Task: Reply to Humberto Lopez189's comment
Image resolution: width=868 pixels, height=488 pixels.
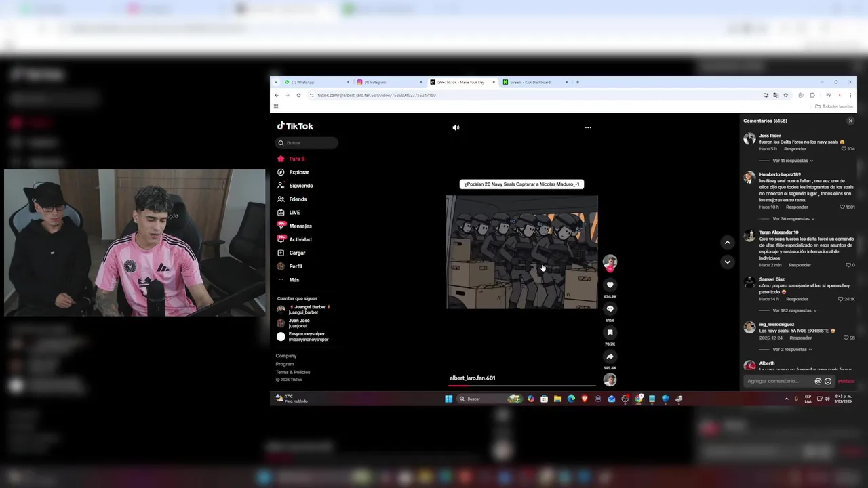Action: click(x=797, y=207)
